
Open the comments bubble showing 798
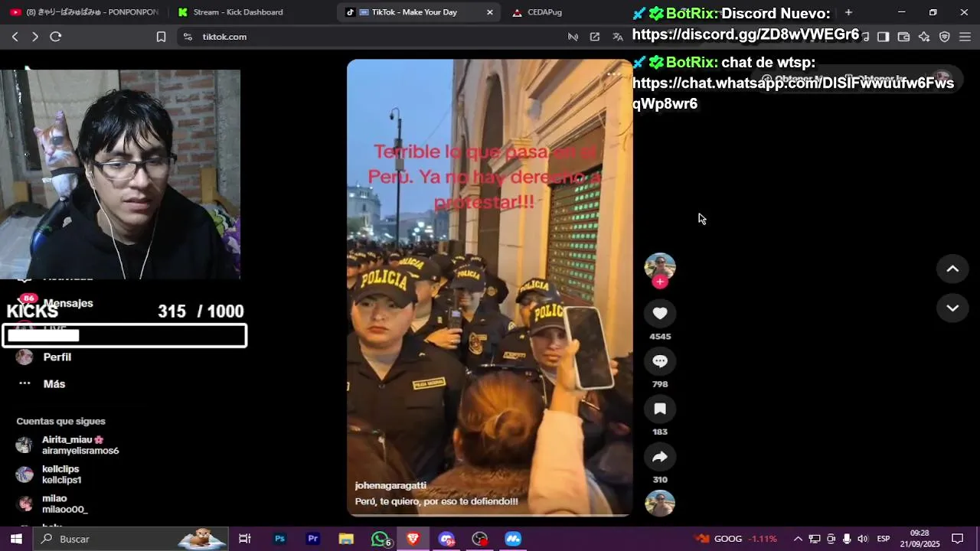click(x=660, y=361)
